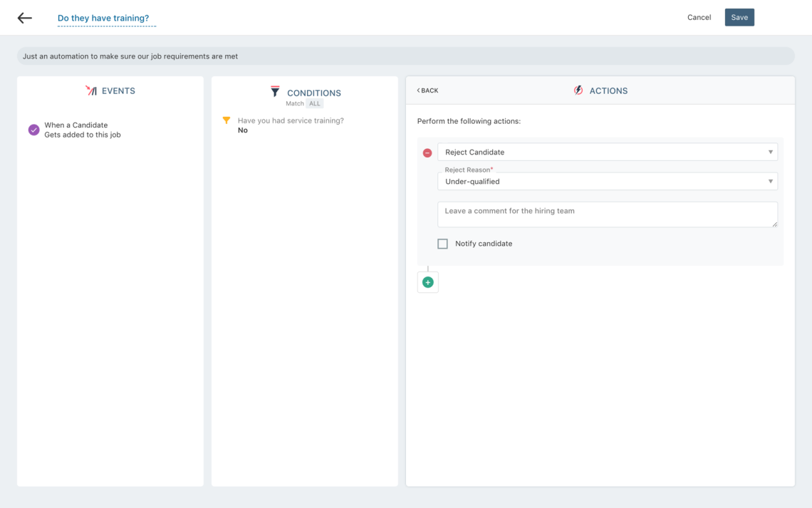This screenshot has height=508, width=812.
Task: Open the Reject Candidate action dropdown
Action: click(x=605, y=152)
